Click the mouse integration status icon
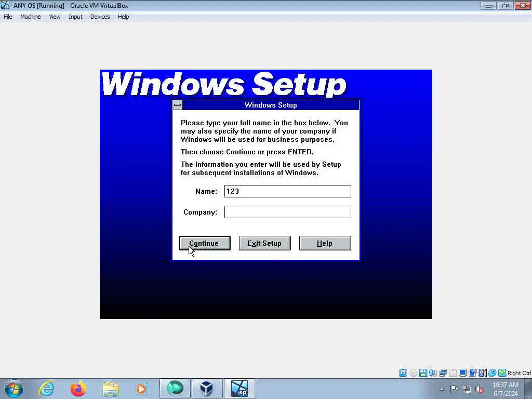This screenshot has width=532, height=399. coord(493,373)
